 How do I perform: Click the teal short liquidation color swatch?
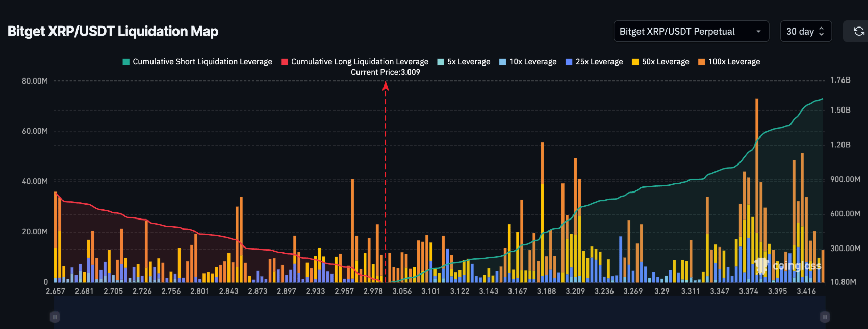(x=126, y=62)
